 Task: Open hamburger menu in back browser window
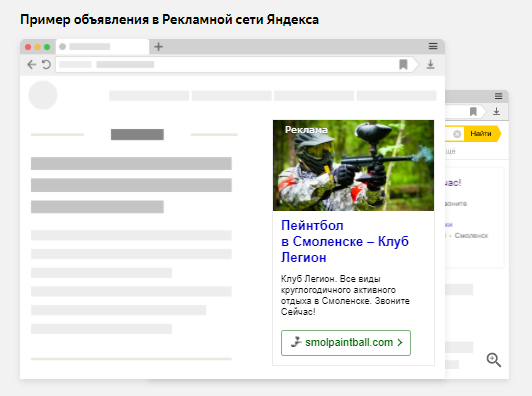coord(498,96)
